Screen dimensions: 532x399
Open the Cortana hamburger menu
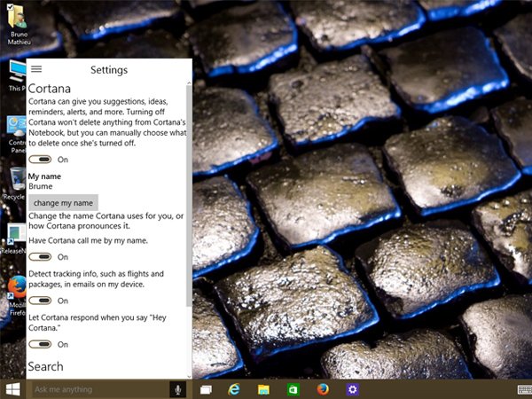[36, 69]
